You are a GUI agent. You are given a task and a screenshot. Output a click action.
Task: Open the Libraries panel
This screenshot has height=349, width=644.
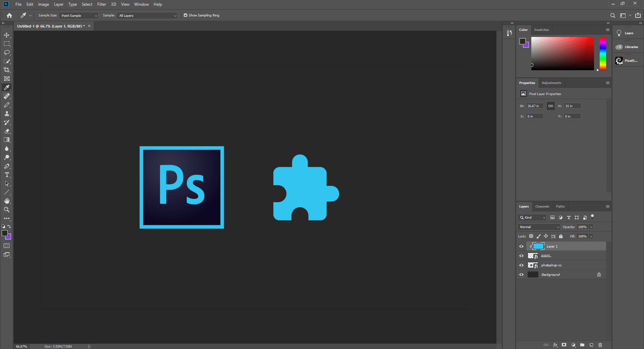pos(627,47)
